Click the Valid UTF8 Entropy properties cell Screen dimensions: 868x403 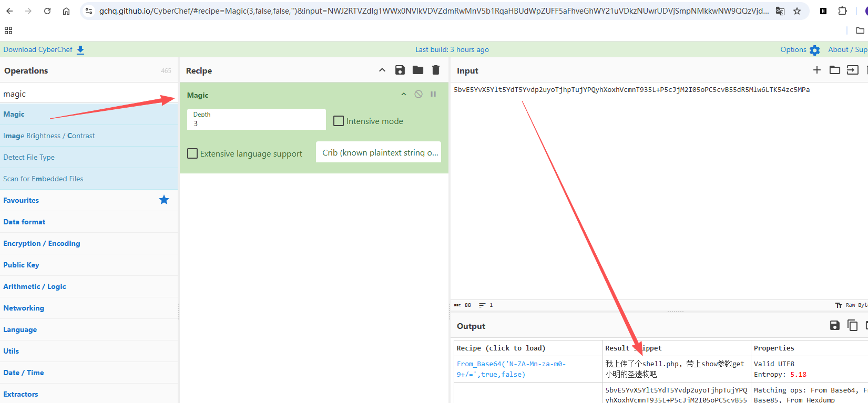coord(810,369)
